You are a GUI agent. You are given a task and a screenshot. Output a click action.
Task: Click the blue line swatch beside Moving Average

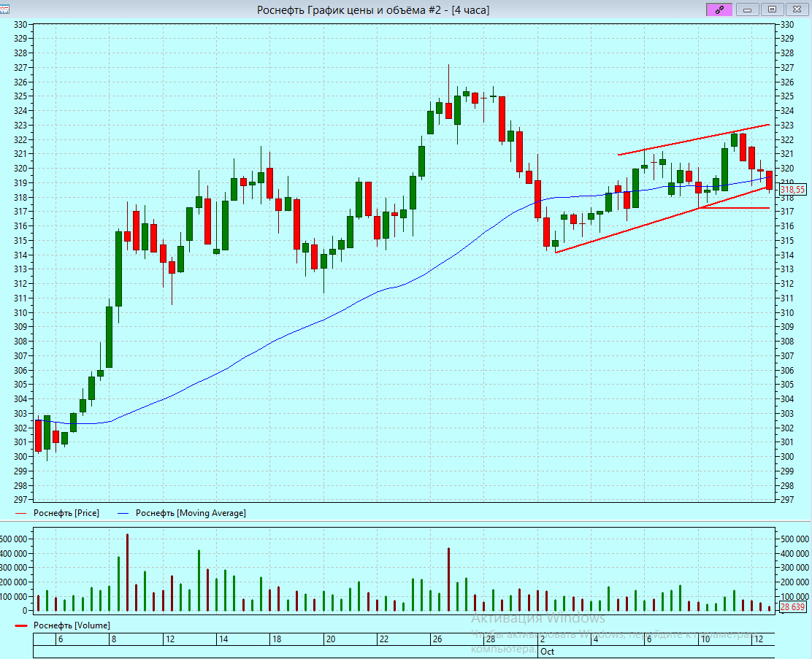click(x=123, y=514)
